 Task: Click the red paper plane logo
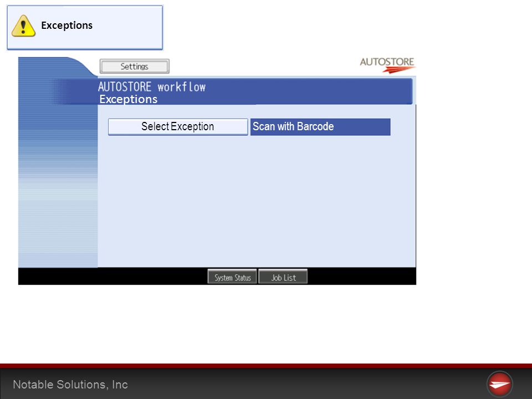(x=499, y=385)
